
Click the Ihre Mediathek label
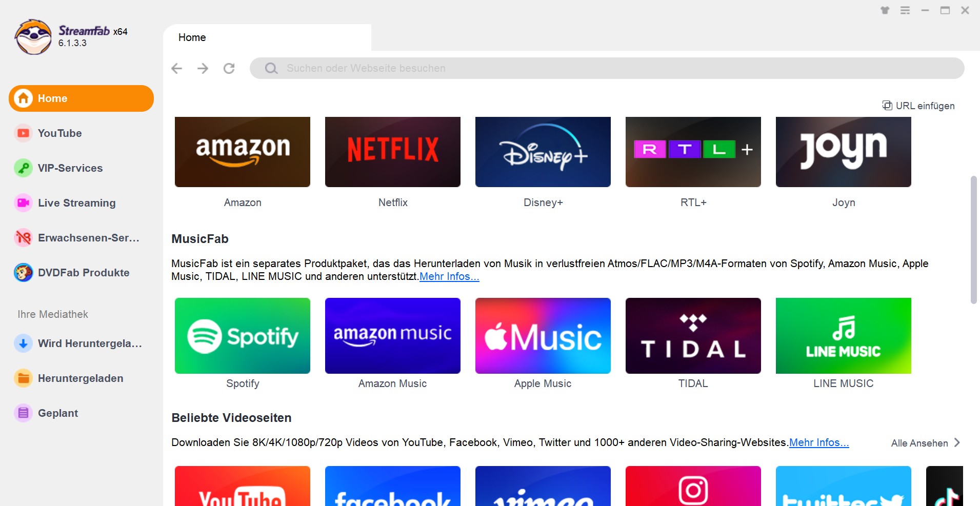(53, 314)
